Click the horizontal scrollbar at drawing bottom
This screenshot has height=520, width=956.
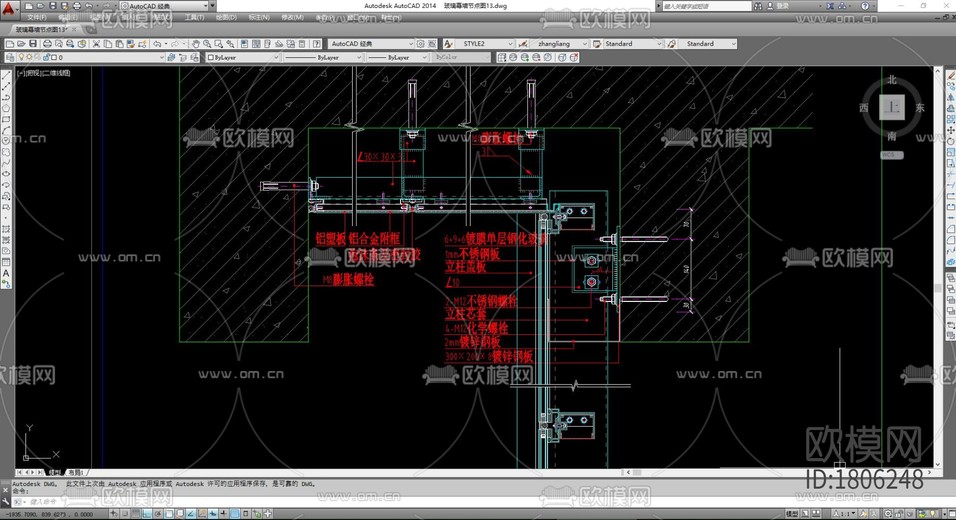[777, 472]
